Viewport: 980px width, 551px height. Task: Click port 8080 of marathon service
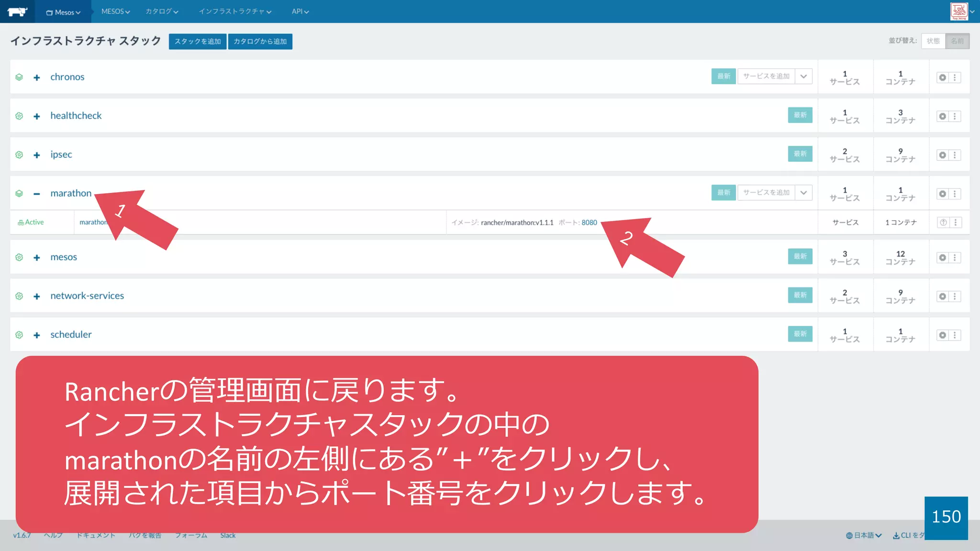589,222
